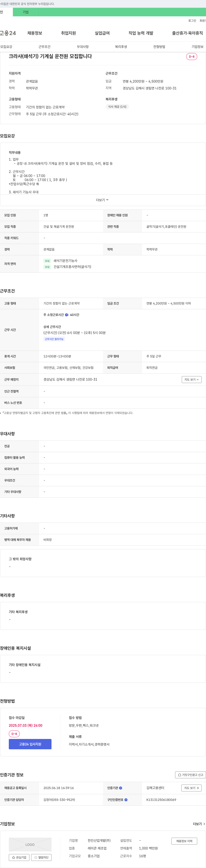Expand job description with 더보기
Screen dimensions: 206x868
[102, 200]
